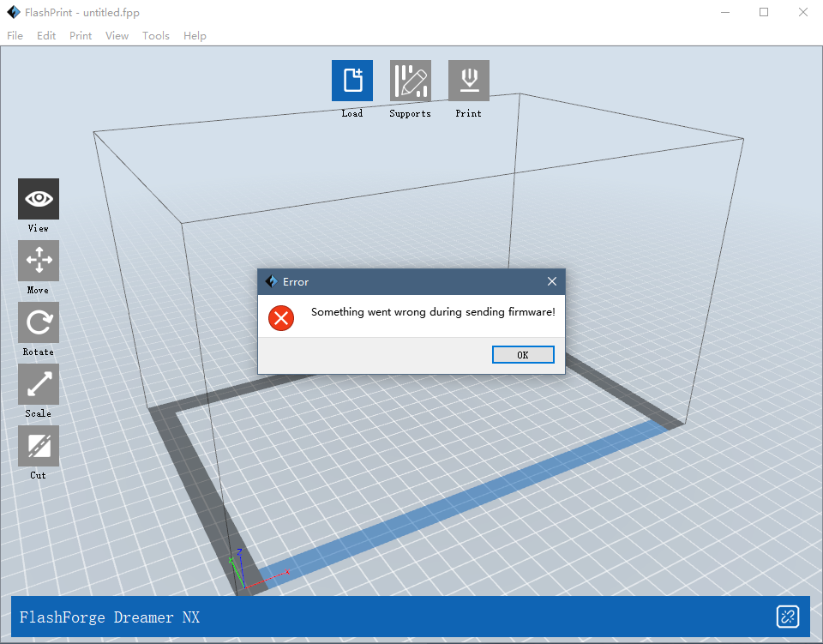The height and width of the screenshot is (644, 823).
Task: Open the File menu
Action: pyautogui.click(x=15, y=36)
